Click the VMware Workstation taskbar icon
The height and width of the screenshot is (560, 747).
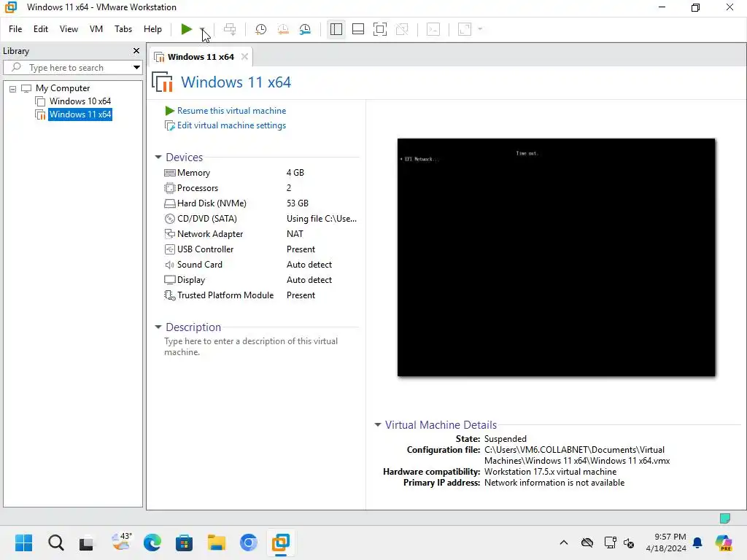(x=281, y=542)
